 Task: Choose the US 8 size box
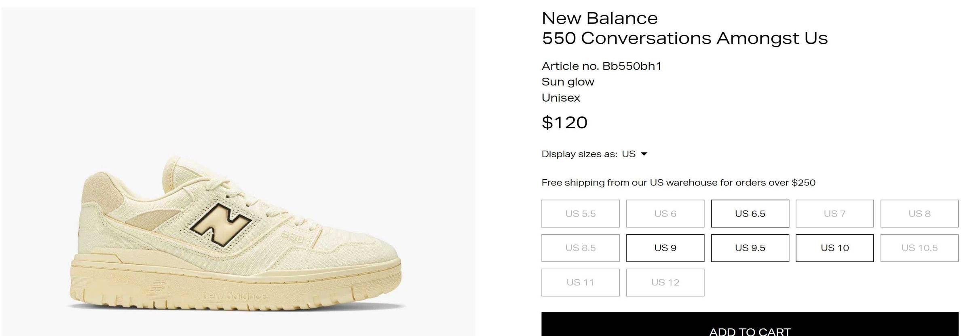(x=919, y=213)
